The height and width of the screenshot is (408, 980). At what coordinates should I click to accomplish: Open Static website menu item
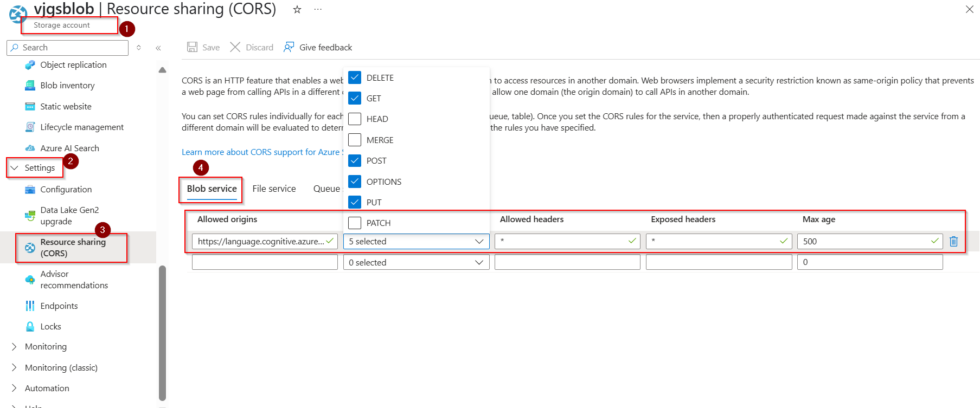tap(66, 107)
